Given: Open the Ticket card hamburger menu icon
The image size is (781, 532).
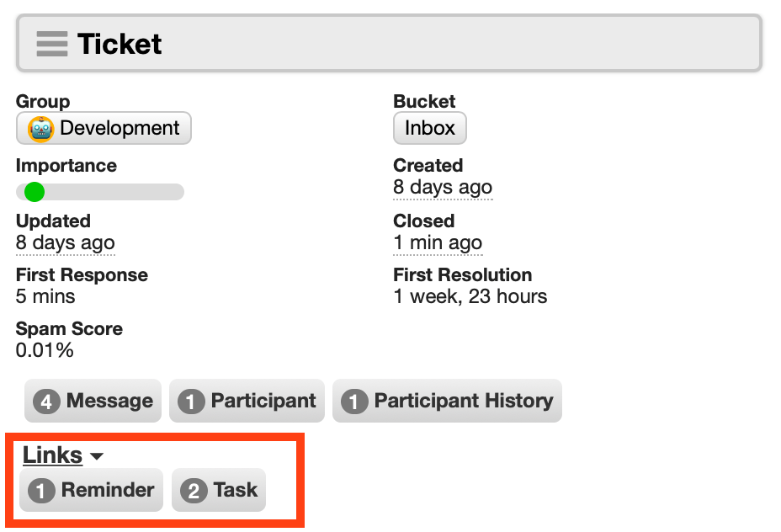Looking at the screenshot, I should [x=52, y=44].
